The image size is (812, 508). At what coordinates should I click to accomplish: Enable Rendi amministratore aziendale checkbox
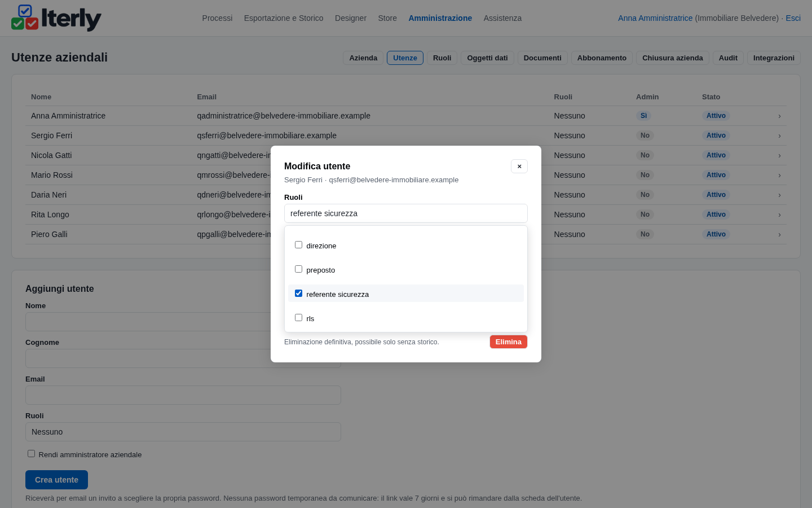coord(32,454)
